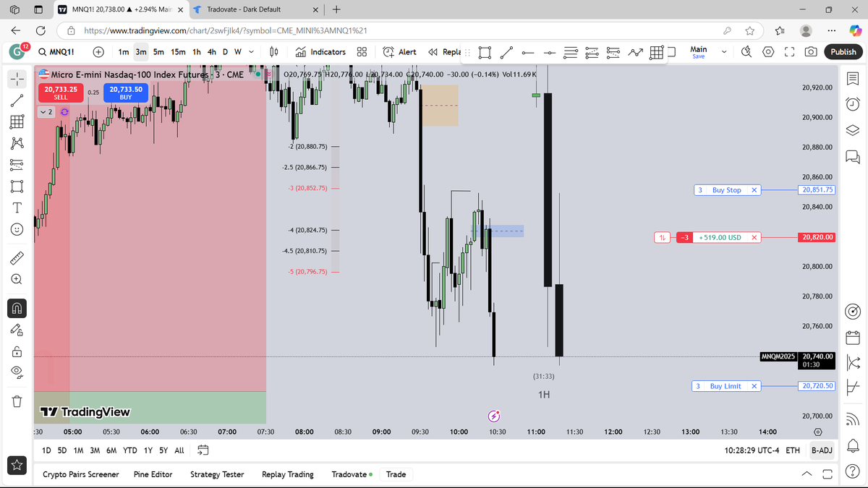Click the MNQ1! symbol search field
The height and width of the screenshot is (488, 868).
coord(56,52)
